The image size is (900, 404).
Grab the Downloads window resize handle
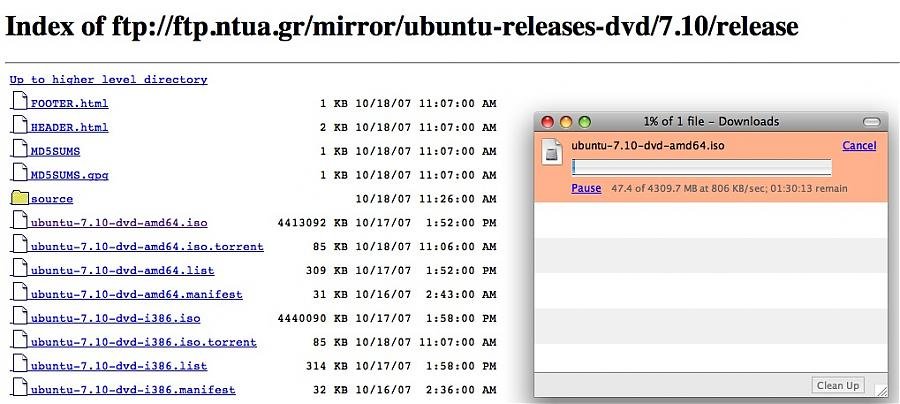(x=880, y=390)
